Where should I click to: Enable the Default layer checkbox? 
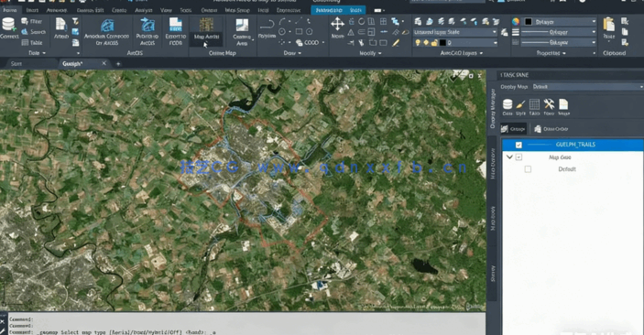(528, 169)
